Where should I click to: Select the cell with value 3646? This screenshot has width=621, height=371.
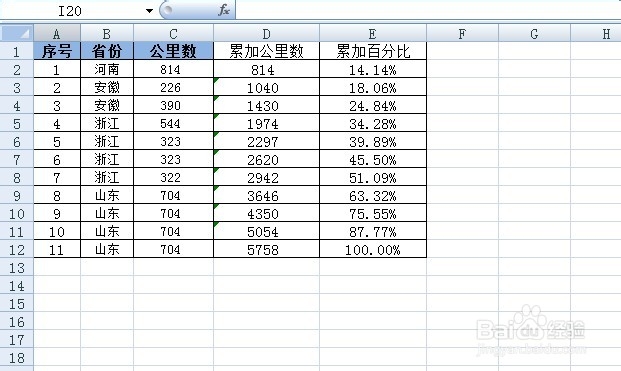point(267,196)
